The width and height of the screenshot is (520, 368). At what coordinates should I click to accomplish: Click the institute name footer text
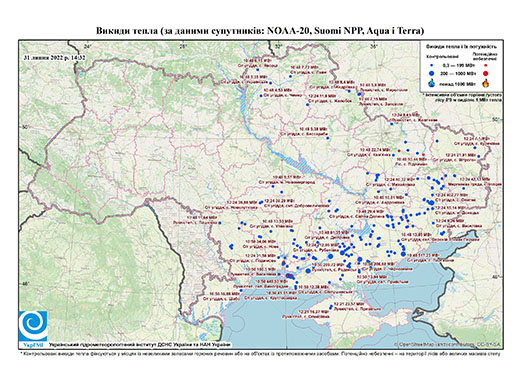pyautogui.click(x=140, y=345)
